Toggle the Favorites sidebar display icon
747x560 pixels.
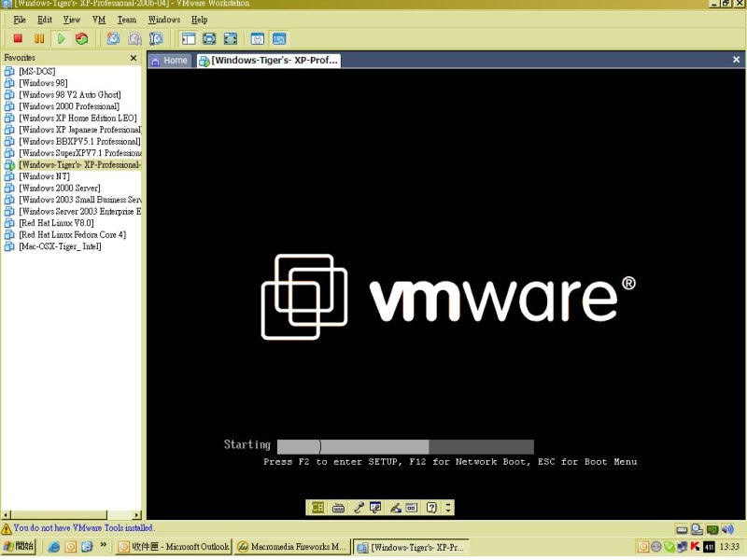(189, 38)
